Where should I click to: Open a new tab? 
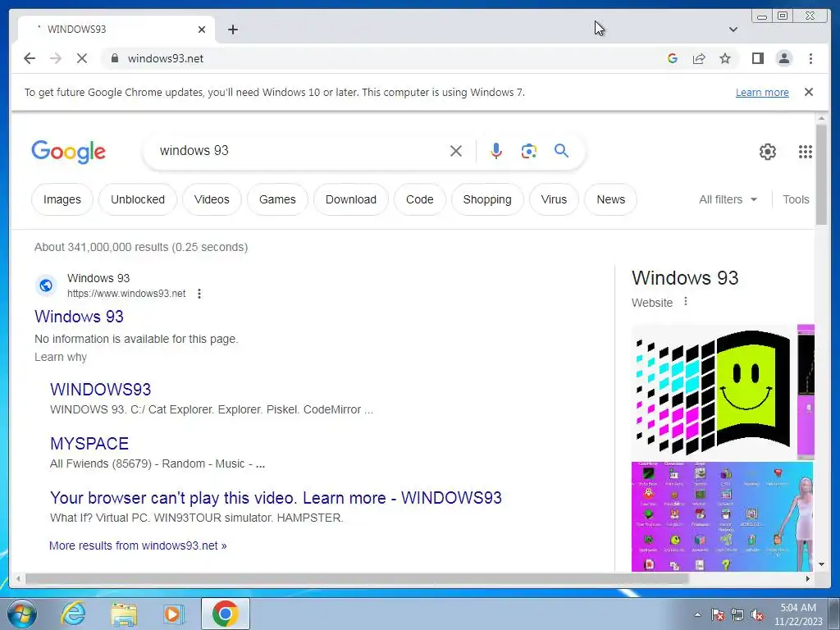click(x=232, y=30)
